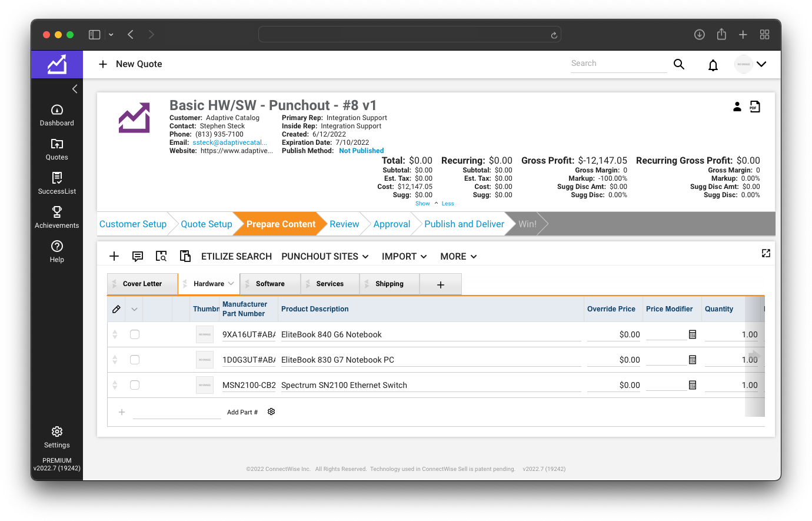The image size is (812, 521).
Task: Add a new tab with the plus tab
Action: pyautogui.click(x=441, y=284)
